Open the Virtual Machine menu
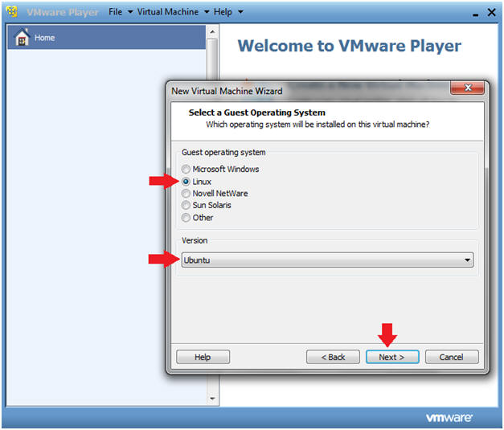 (x=174, y=12)
